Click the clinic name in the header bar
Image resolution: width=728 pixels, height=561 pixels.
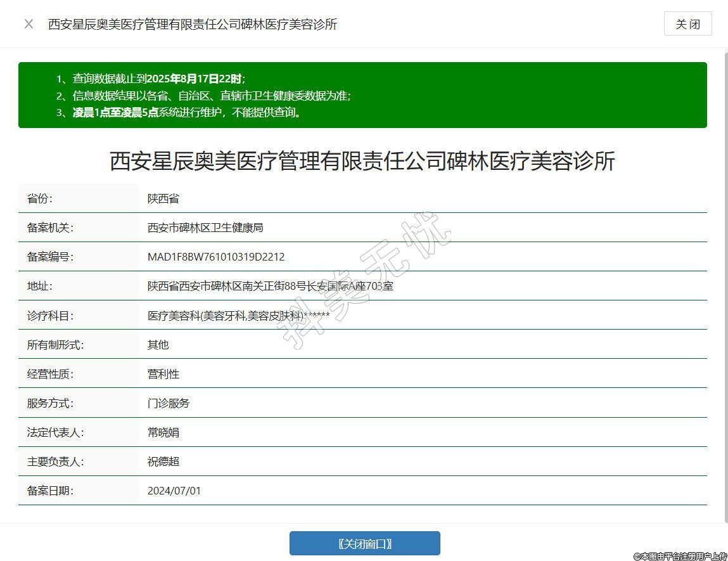point(193,24)
